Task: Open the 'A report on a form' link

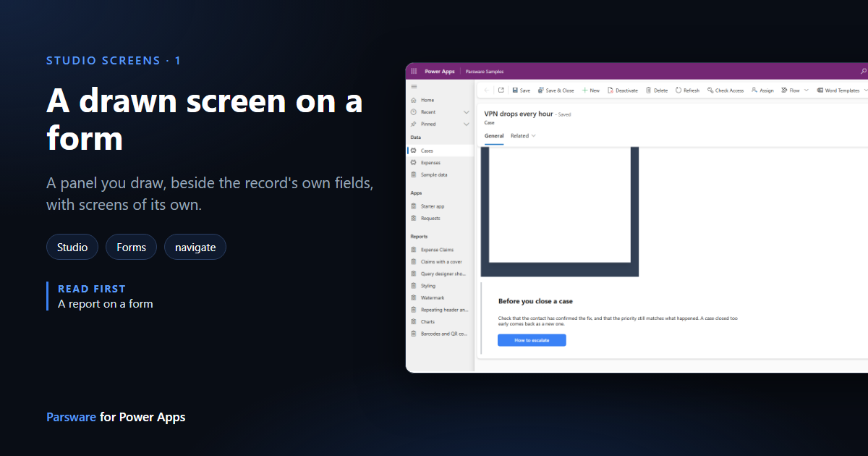Action: (106, 304)
